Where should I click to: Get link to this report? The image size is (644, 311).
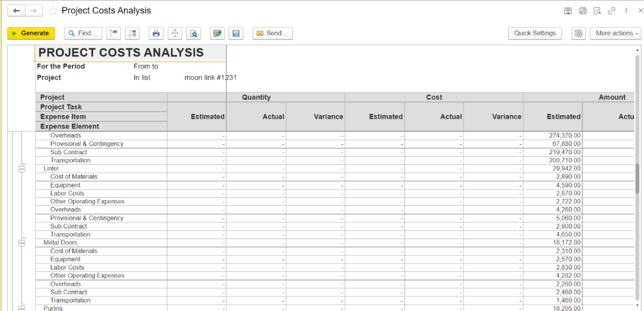(x=611, y=11)
